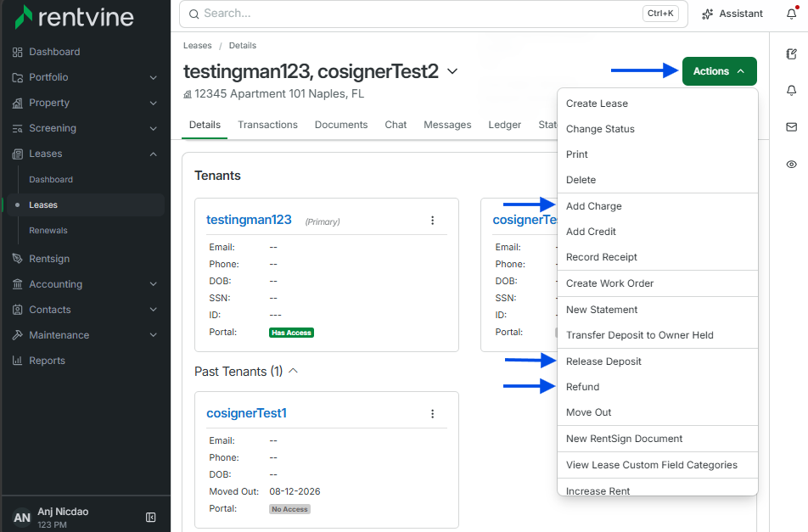Choose Add Charge menu item

point(658,206)
